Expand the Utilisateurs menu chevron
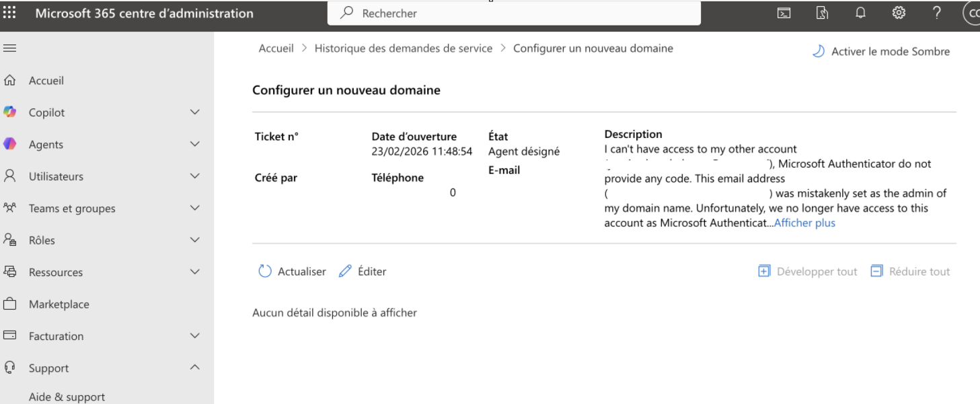Screen dimensions: 980x404 tap(195, 176)
